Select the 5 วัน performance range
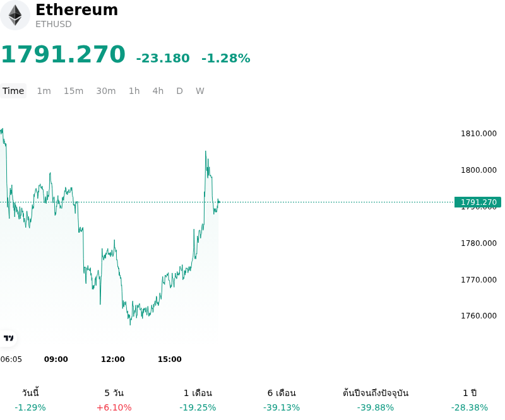Screen dimensions: 505x420 click(114, 400)
